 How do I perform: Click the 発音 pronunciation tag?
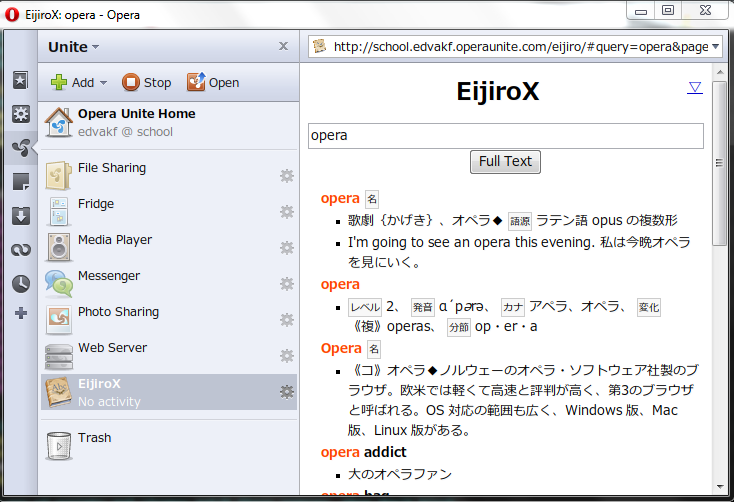[x=423, y=307]
